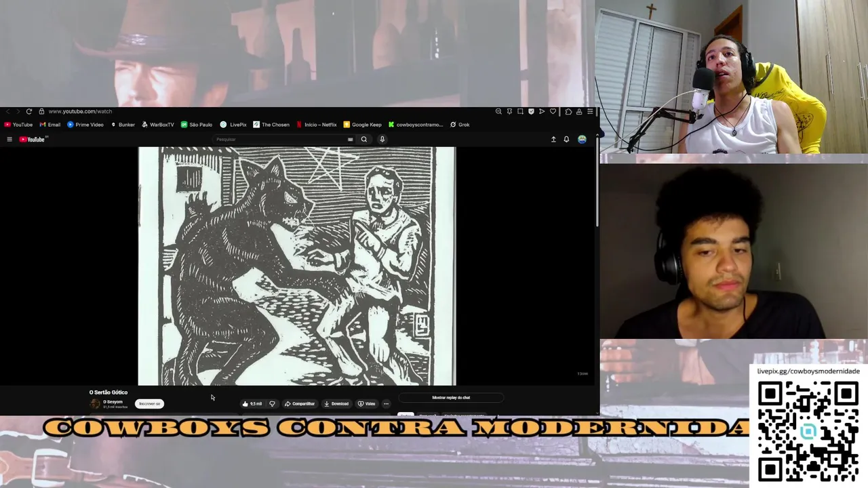
Task: Open the browser extensions puzzle icon
Action: coord(568,111)
